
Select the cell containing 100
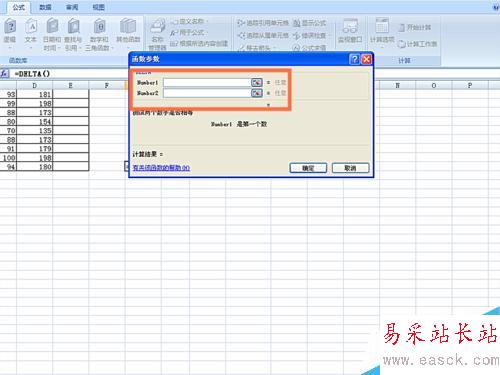(8, 158)
